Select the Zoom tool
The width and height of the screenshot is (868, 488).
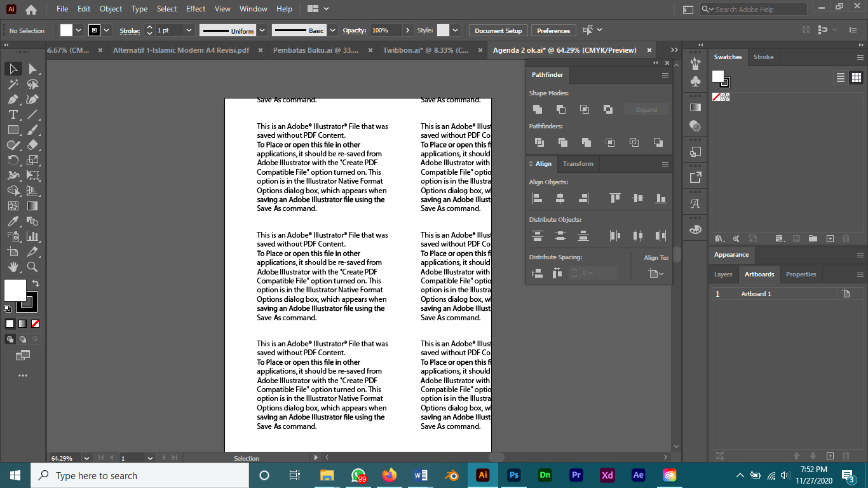click(x=30, y=266)
